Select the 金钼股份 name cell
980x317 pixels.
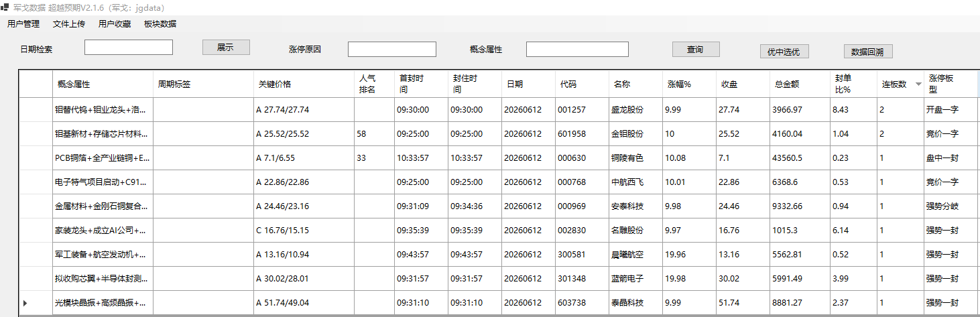point(635,133)
